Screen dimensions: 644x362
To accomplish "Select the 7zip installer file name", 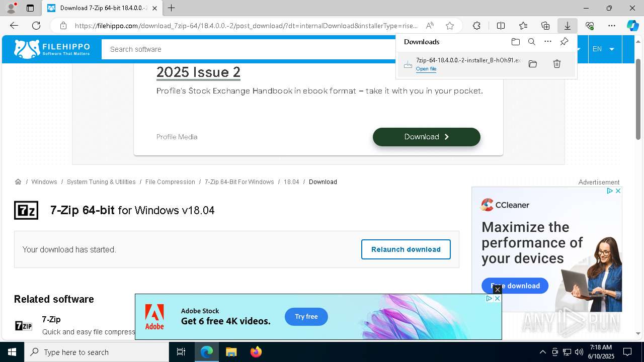I will 468,60.
